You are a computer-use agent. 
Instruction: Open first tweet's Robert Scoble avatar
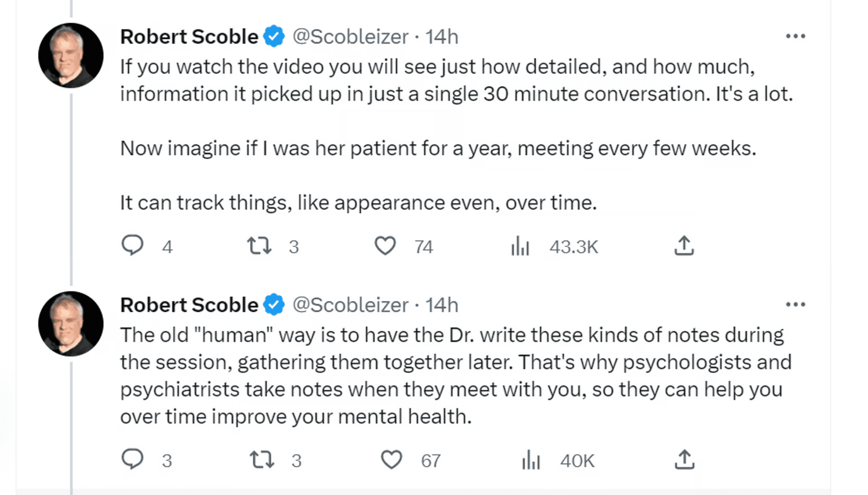pyautogui.click(x=71, y=55)
